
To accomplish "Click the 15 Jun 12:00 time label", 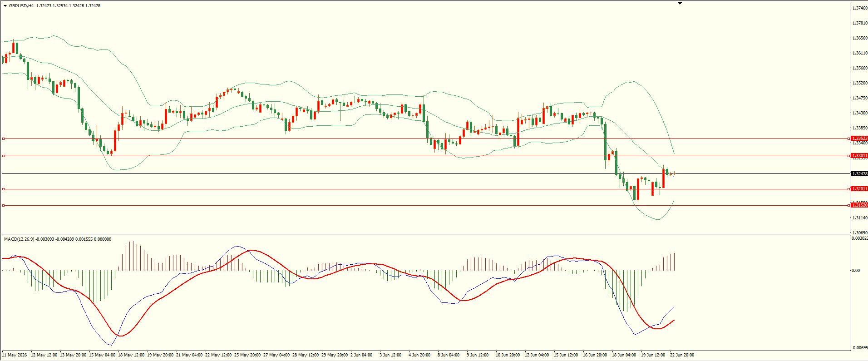I will click(x=566, y=355).
